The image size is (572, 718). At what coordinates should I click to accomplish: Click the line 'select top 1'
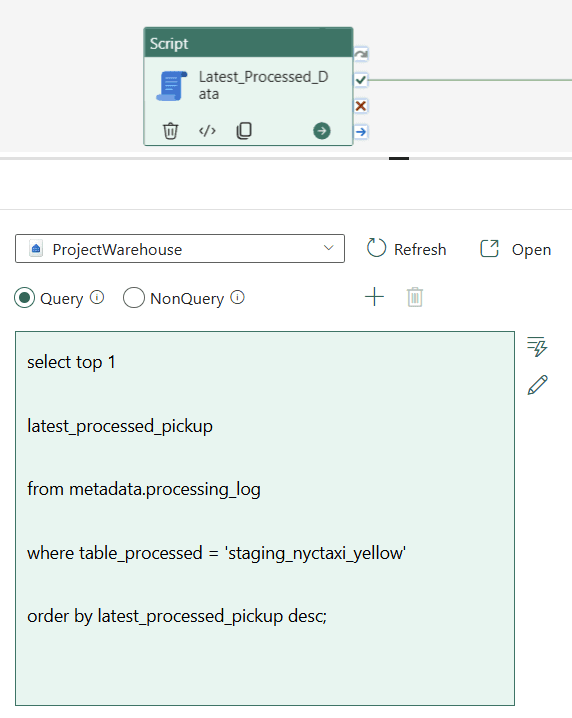pyautogui.click(x=71, y=362)
